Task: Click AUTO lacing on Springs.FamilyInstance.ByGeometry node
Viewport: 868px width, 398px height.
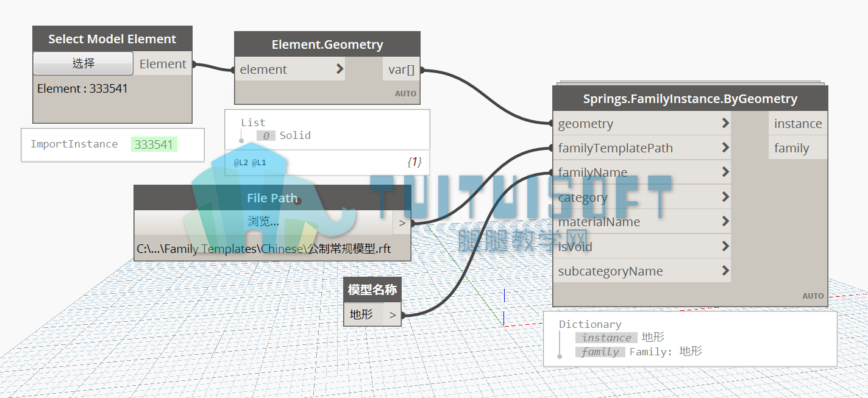Action: 813,296
